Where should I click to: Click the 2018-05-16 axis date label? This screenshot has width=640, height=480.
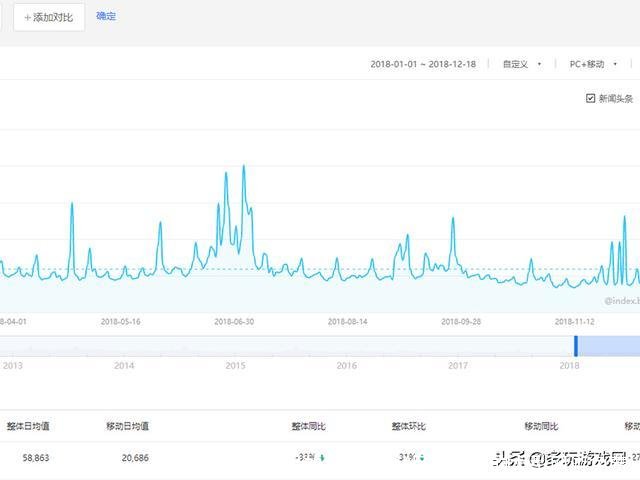[x=120, y=322]
